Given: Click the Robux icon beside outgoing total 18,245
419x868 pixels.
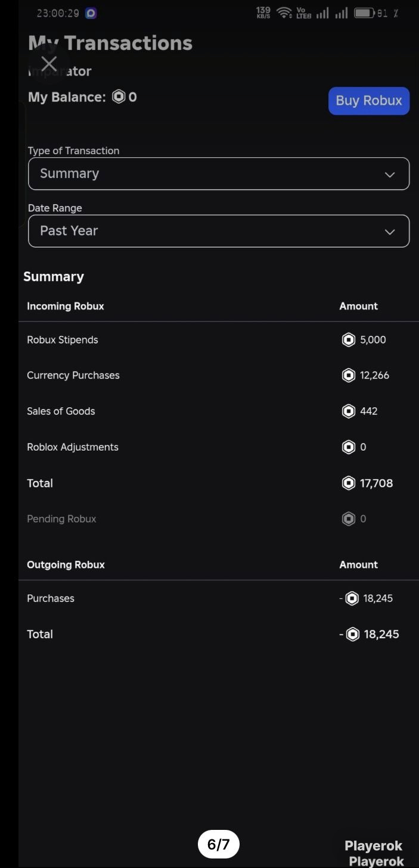Looking at the screenshot, I should click(353, 635).
